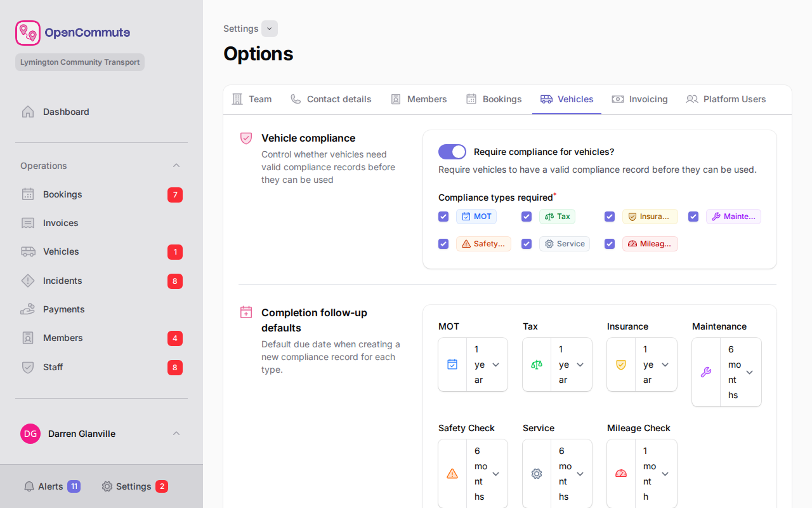Click the MOT calendar icon in defaults
This screenshot has height=508, width=812.
[x=452, y=364]
